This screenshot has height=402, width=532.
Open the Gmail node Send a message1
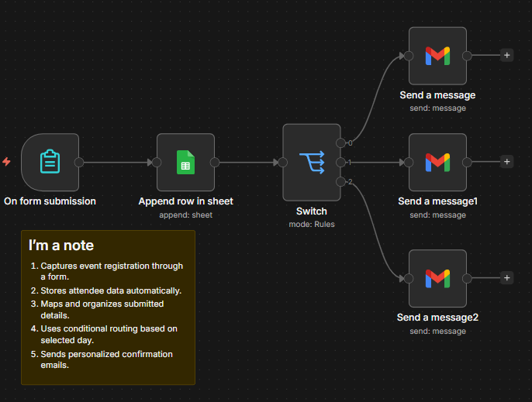tap(437, 162)
